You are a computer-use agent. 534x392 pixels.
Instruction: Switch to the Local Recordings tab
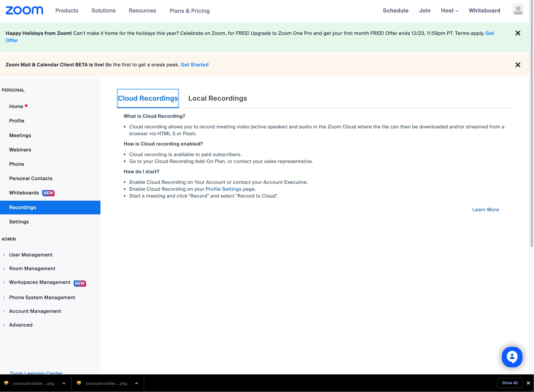(218, 98)
